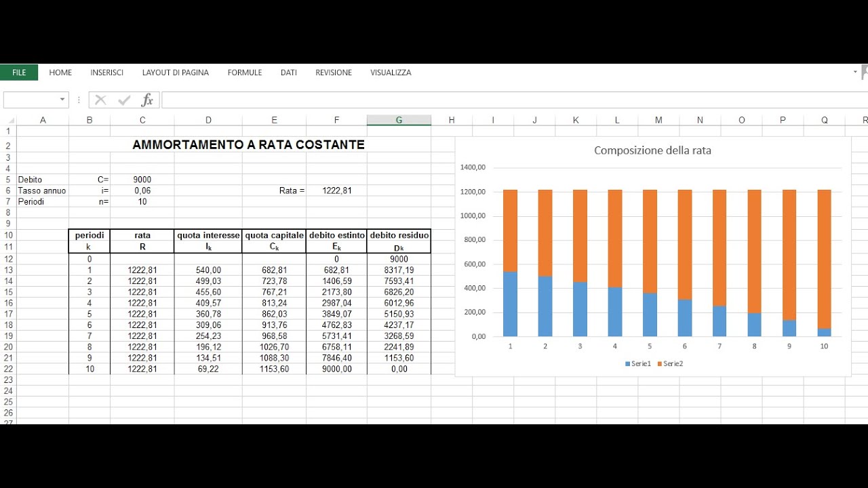The width and height of the screenshot is (868, 488).
Task: Click the Insert Function fx icon
Action: 147,100
